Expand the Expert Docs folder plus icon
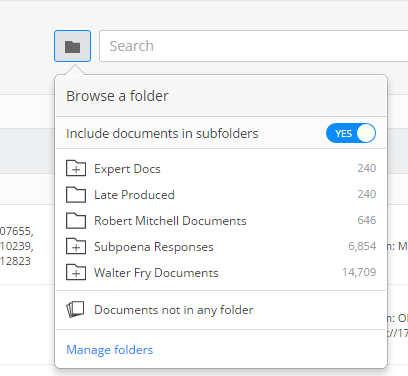The image size is (408, 376). click(x=76, y=168)
